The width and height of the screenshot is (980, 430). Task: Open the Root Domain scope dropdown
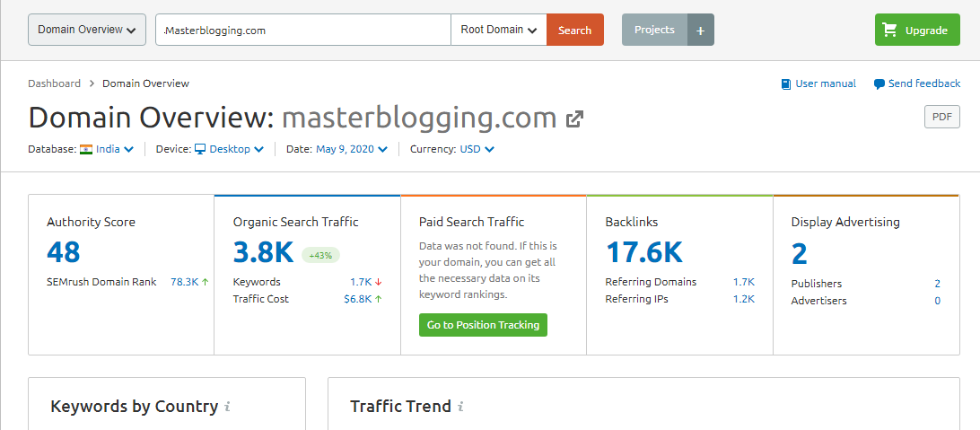(499, 30)
